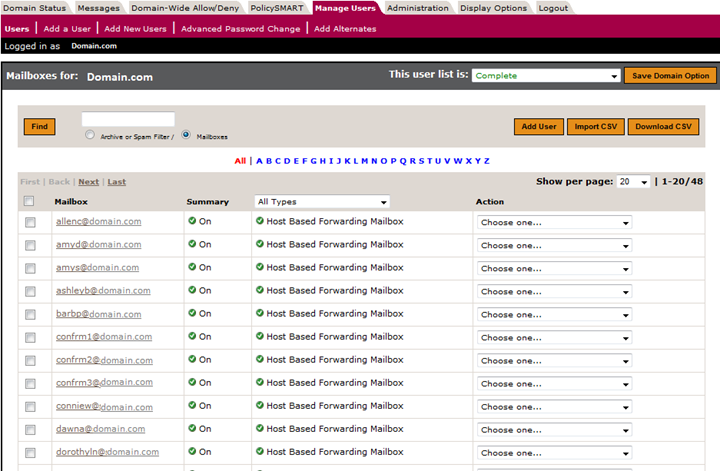Screen dimensions: 720x471
Task: Click green On icon for dorothyln@domain.com
Action: [191, 452]
